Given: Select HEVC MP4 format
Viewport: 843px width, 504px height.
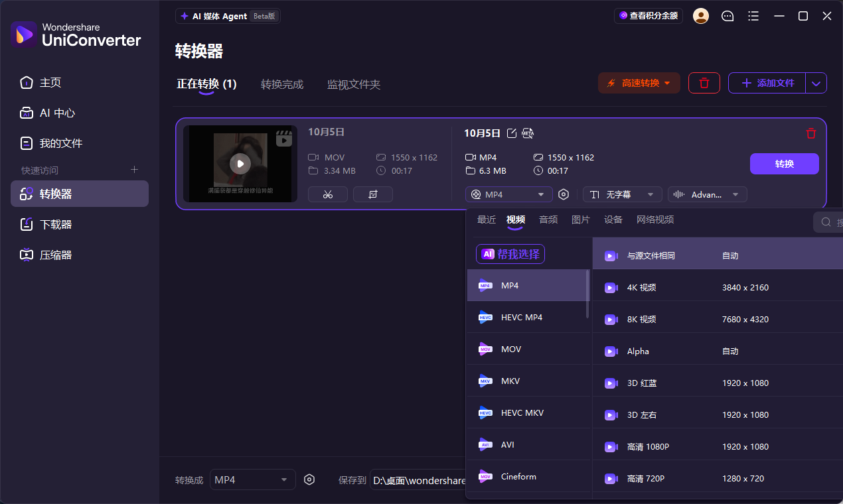Looking at the screenshot, I should click(527, 317).
